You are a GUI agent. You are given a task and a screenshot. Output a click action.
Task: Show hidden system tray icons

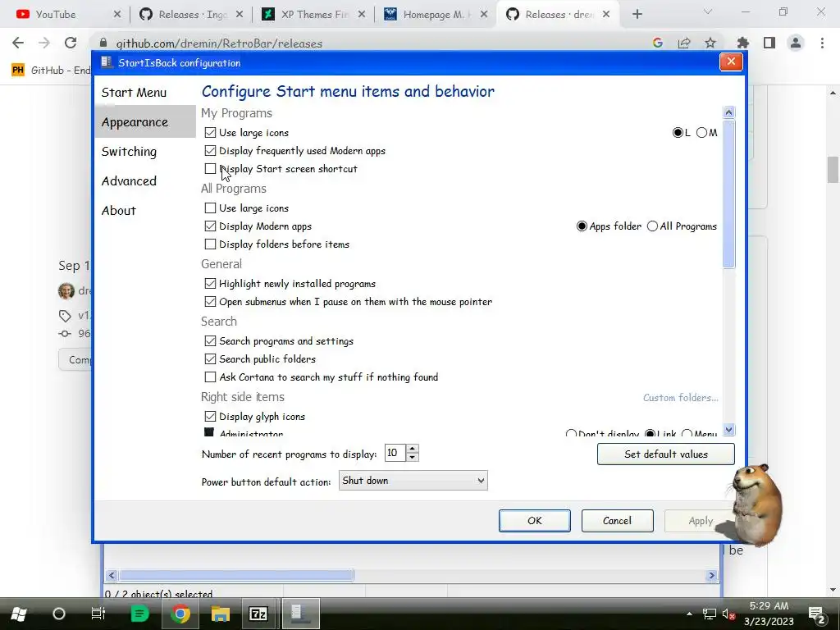[x=689, y=614]
